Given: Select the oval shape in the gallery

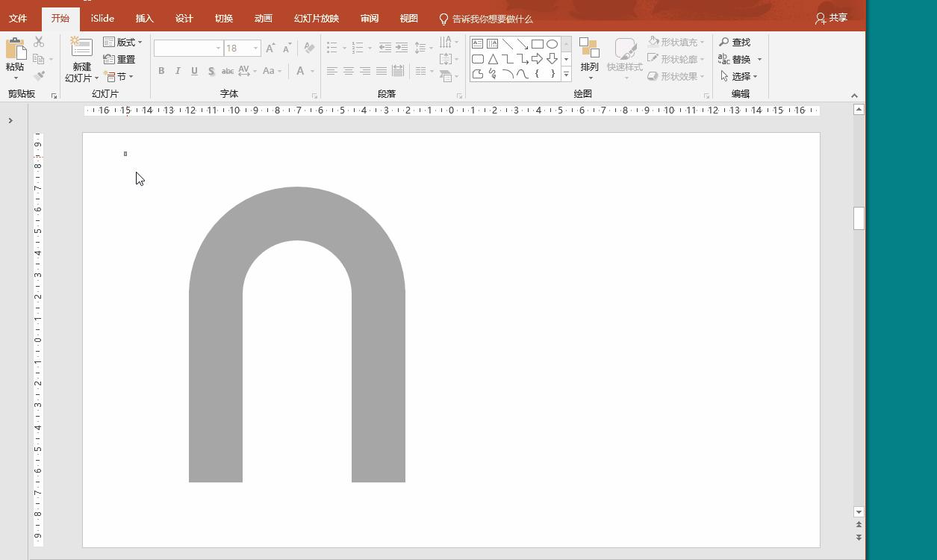Looking at the screenshot, I should click(x=552, y=44).
